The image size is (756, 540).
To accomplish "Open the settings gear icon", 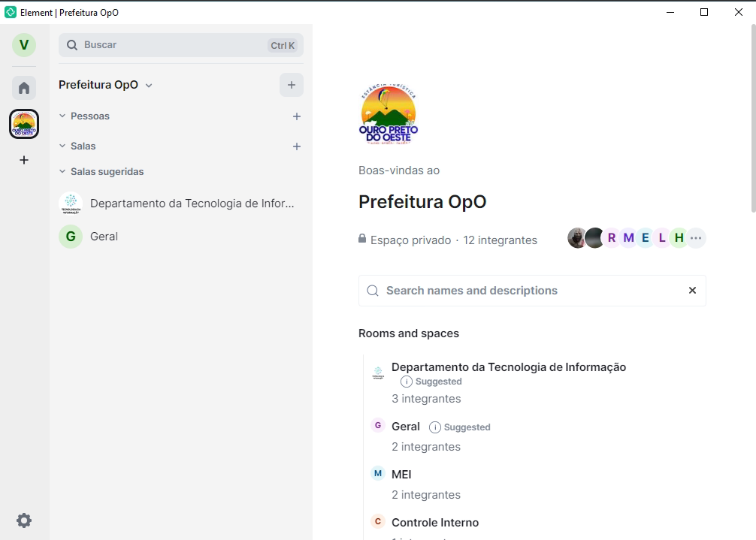I will (x=24, y=520).
